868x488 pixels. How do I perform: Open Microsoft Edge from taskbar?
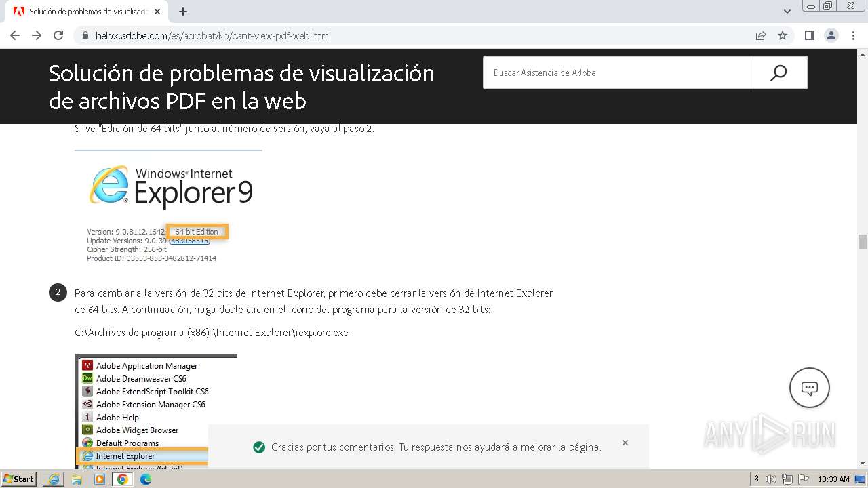(146, 479)
